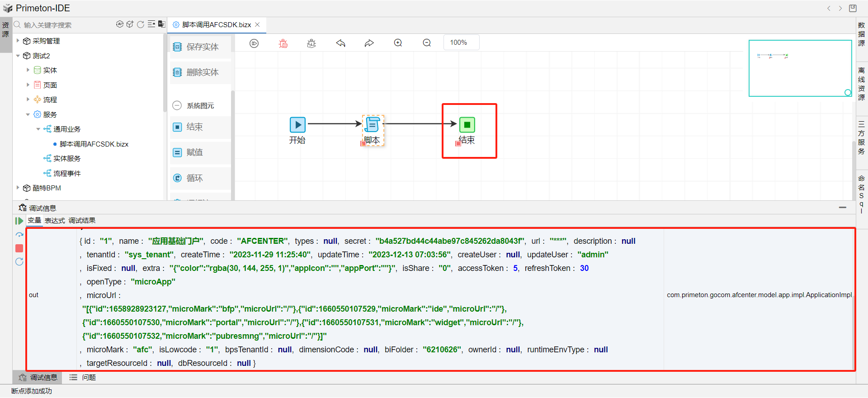Viewport: 868px width, 398px height.
Task: Expand the 采购管理 tree node
Action: tap(18, 41)
